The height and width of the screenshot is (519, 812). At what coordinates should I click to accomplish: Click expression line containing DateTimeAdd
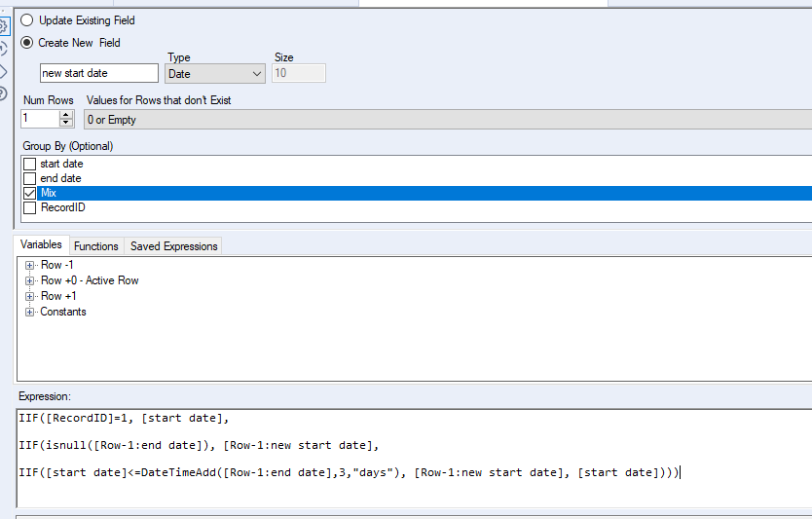coord(349,472)
